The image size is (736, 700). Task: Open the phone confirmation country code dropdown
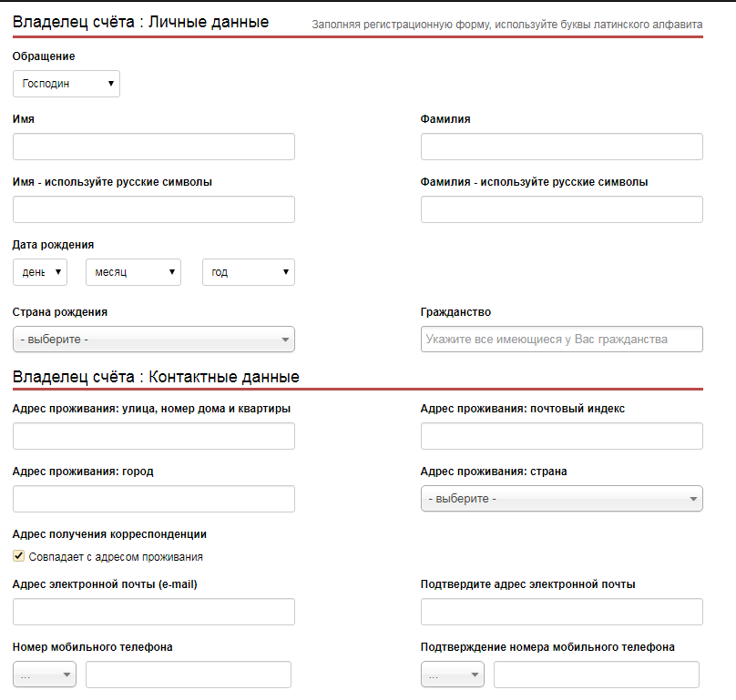[453, 675]
